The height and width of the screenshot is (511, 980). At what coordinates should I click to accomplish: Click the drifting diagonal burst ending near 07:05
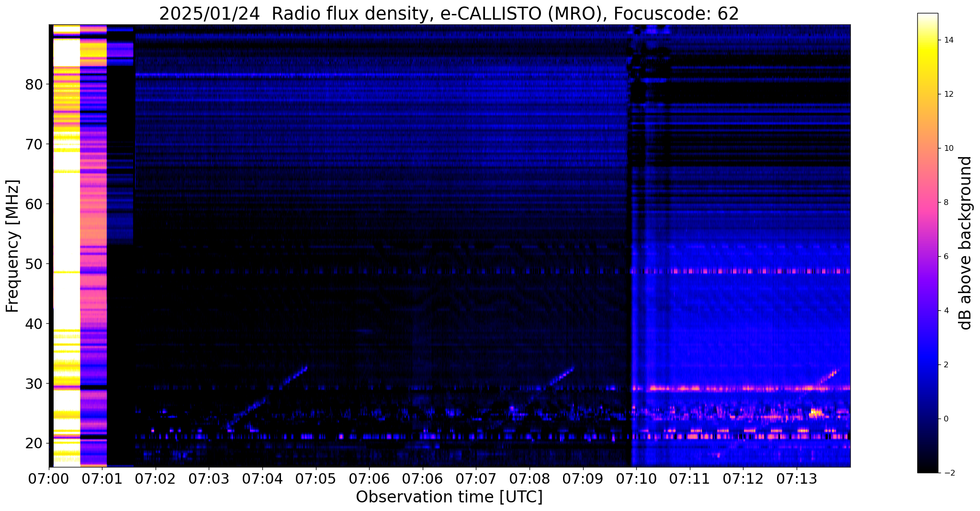(266, 397)
